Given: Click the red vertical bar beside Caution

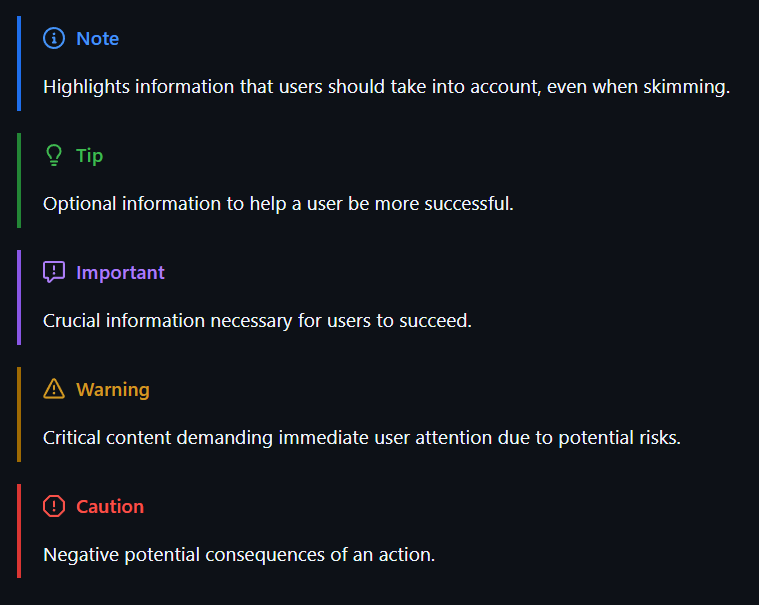Looking at the screenshot, I should click(19, 531).
